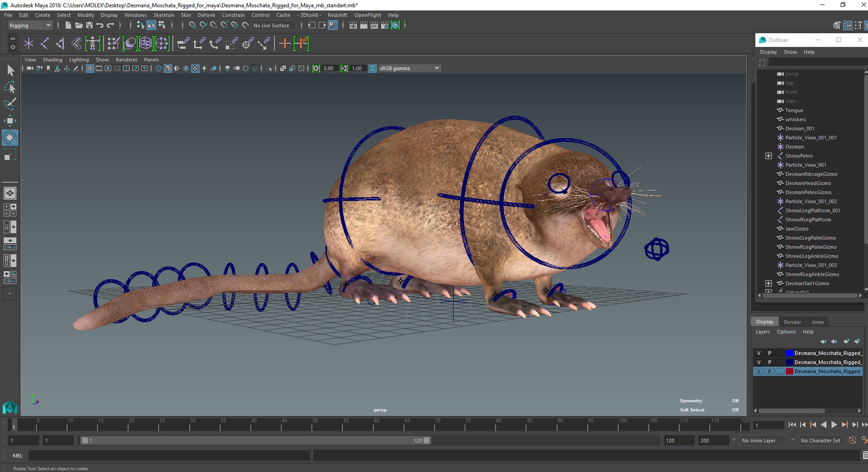Click the Create Locator shelf icon

tap(29, 44)
